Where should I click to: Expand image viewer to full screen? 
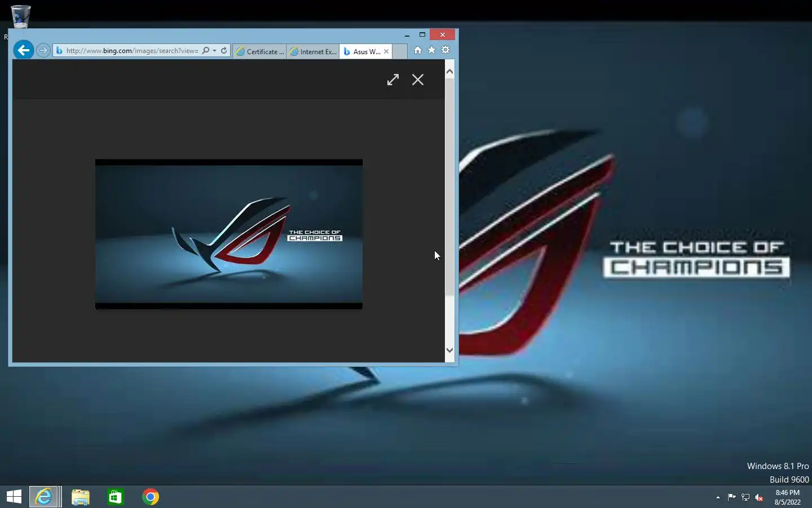click(x=393, y=80)
